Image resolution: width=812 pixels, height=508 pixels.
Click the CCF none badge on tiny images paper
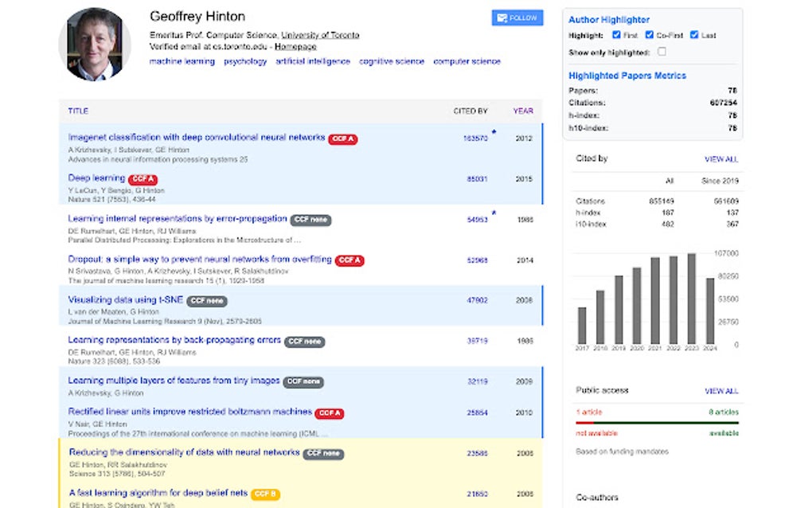303,381
